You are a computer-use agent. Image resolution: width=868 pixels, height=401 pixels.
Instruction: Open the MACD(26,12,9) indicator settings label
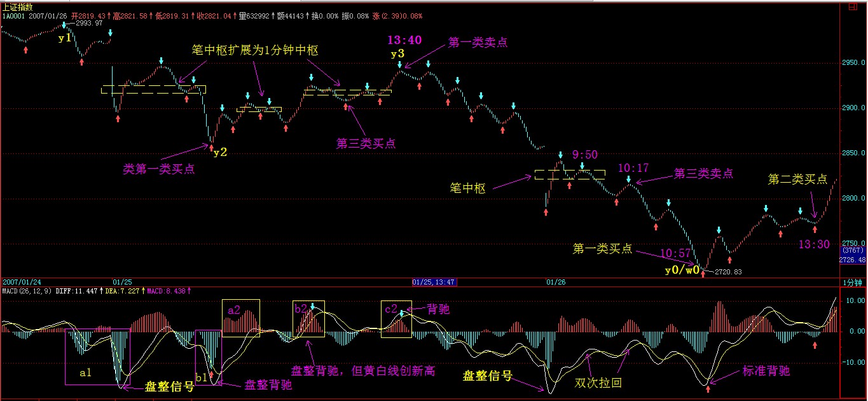click(x=24, y=290)
